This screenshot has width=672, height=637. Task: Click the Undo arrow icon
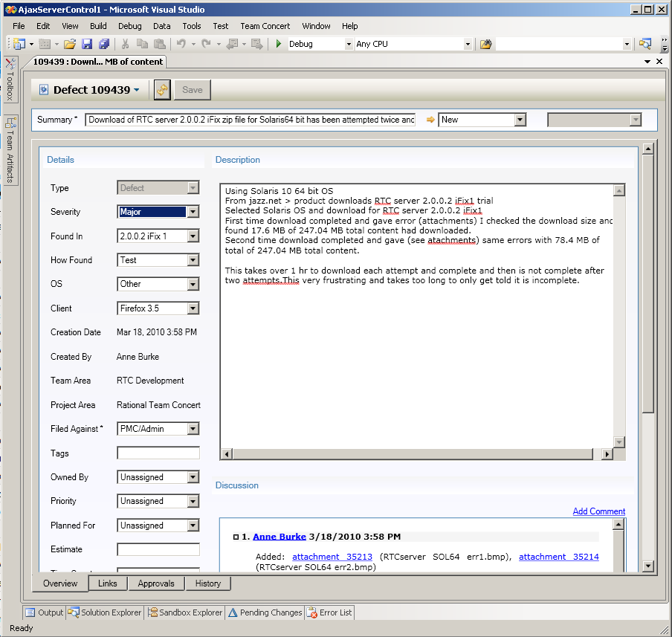tap(181, 44)
